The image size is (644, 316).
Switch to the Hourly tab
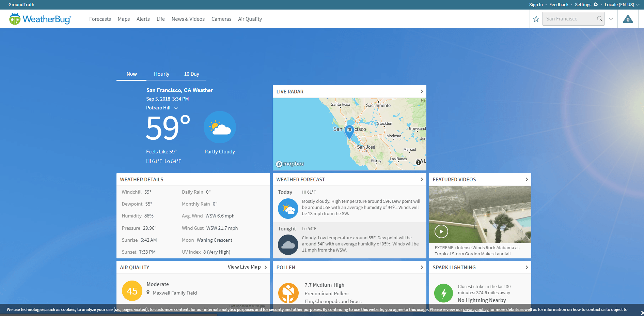[161, 74]
